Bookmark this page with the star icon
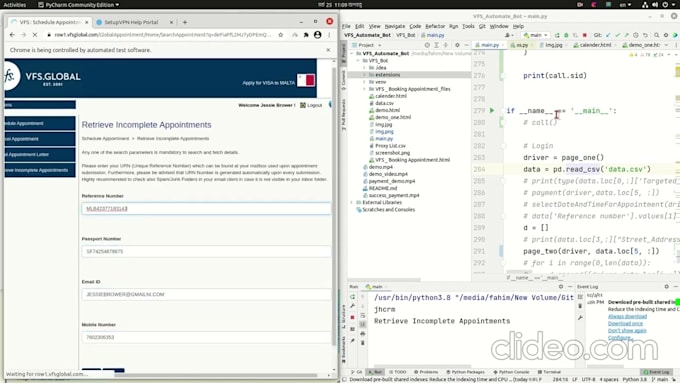Image resolution: width=680 pixels, height=383 pixels. pyautogui.click(x=281, y=35)
